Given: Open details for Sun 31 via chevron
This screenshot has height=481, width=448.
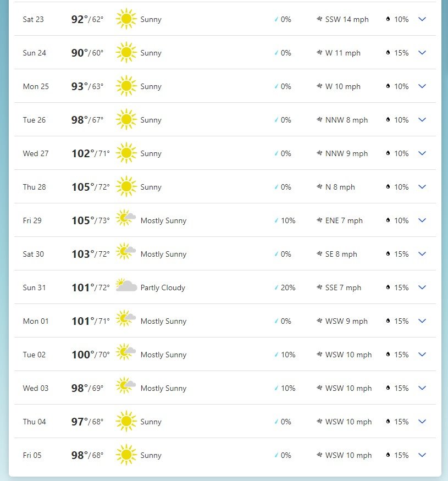Looking at the screenshot, I should tap(422, 287).
